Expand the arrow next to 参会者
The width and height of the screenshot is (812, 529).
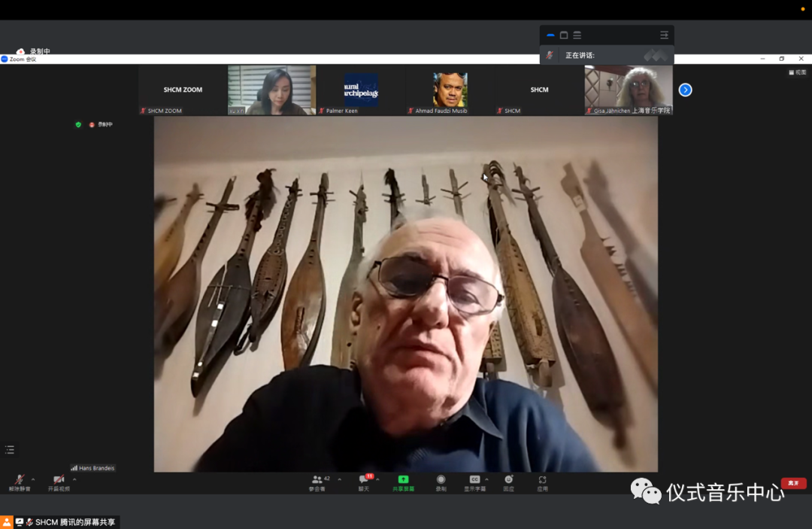click(339, 479)
